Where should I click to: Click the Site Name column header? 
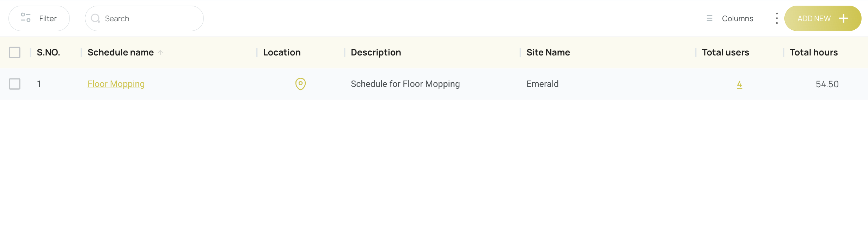pyautogui.click(x=548, y=53)
